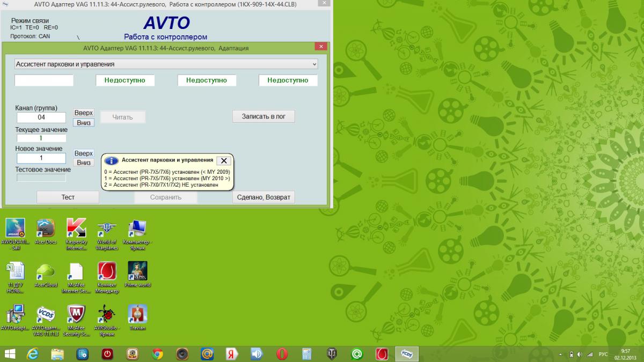The height and width of the screenshot is (362, 644).
Task: Click the Записать в лог button
Action: pos(264,116)
